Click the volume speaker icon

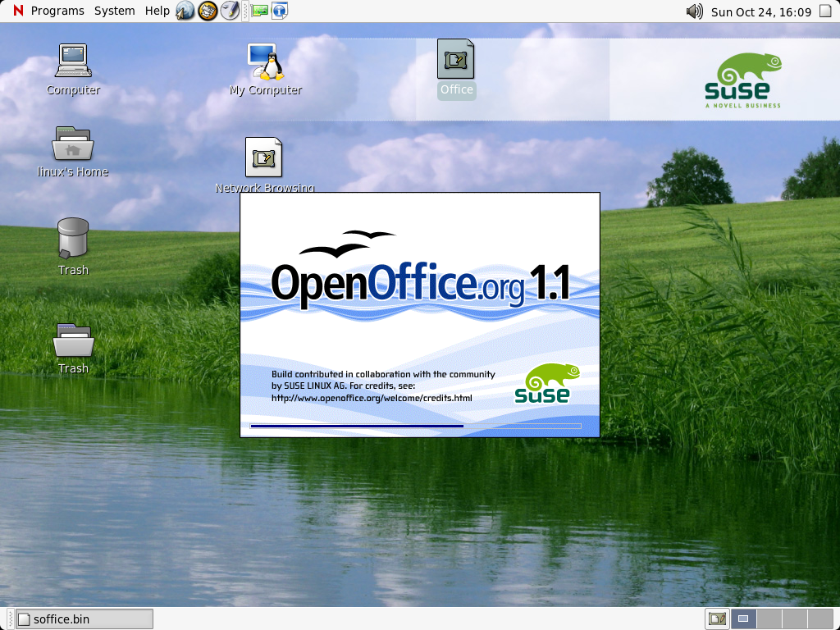point(694,11)
